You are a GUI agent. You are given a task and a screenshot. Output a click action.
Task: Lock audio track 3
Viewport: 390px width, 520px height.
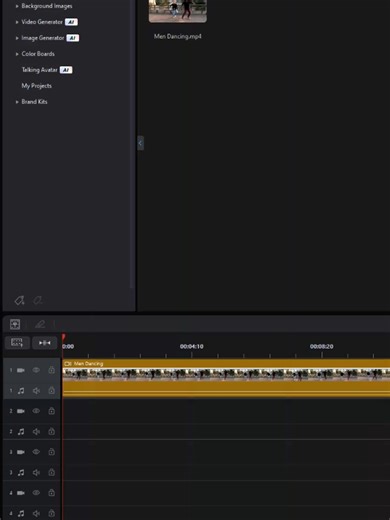tap(51, 472)
